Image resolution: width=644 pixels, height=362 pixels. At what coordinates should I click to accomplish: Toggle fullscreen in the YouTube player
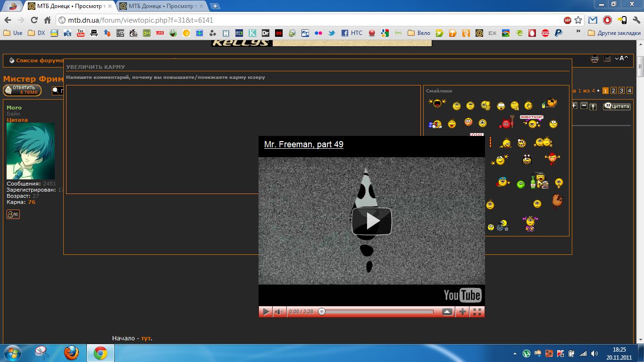(477, 311)
